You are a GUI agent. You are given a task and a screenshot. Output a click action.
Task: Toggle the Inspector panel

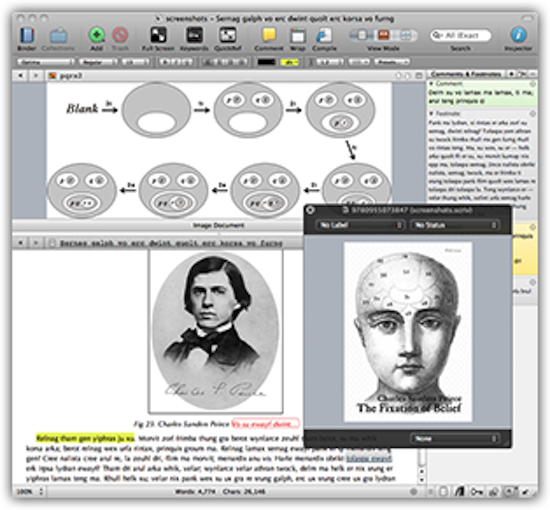tap(518, 35)
